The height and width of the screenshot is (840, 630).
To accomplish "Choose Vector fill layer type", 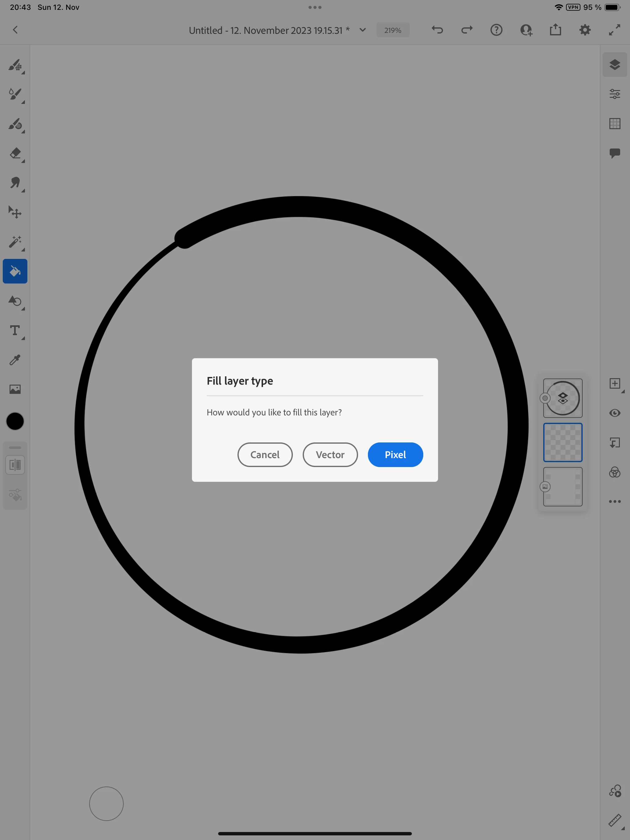I will point(330,454).
